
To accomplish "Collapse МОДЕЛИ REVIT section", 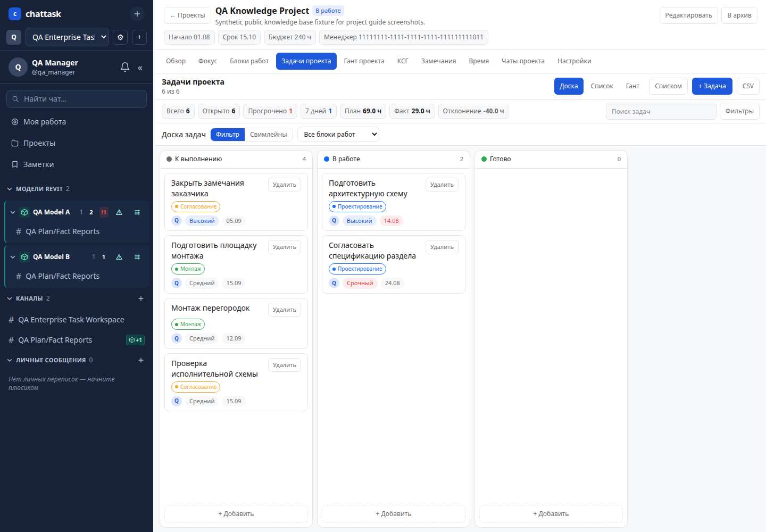I will pyautogui.click(x=10, y=189).
